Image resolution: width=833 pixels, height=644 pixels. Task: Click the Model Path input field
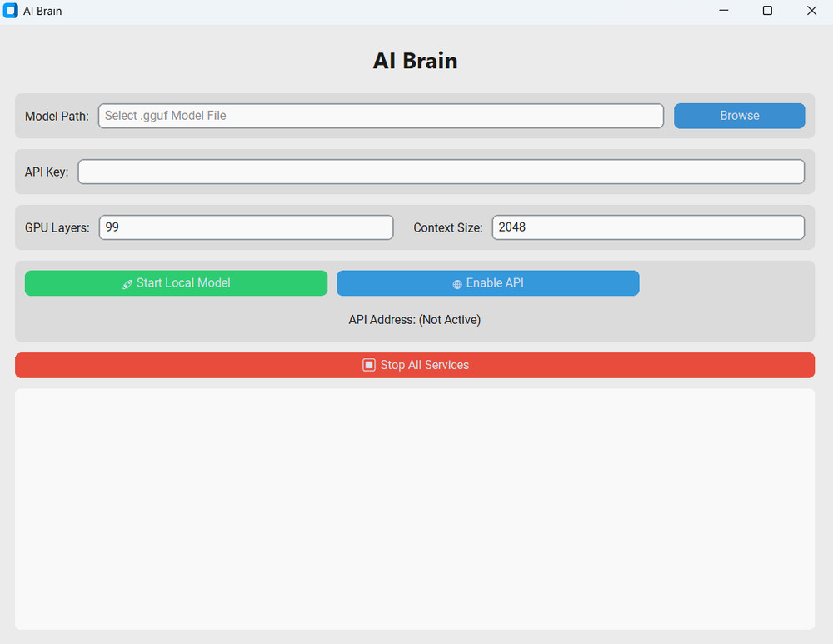(381, 116)
